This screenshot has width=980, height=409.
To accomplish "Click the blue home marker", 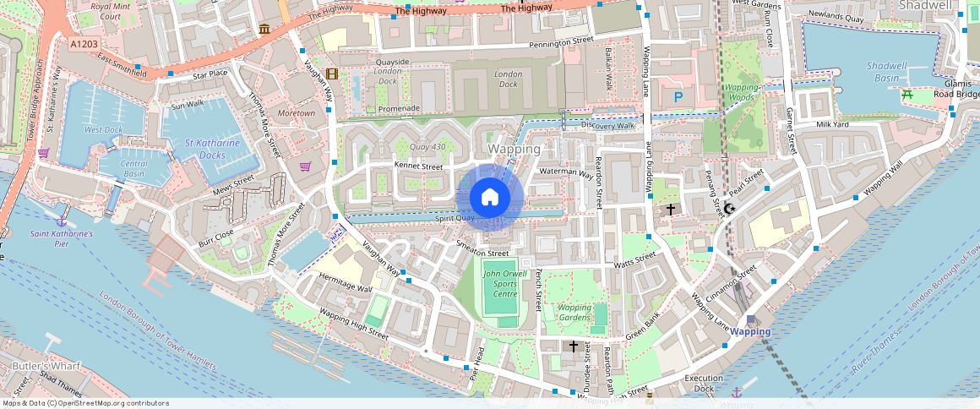I will (x=490, y=197).
